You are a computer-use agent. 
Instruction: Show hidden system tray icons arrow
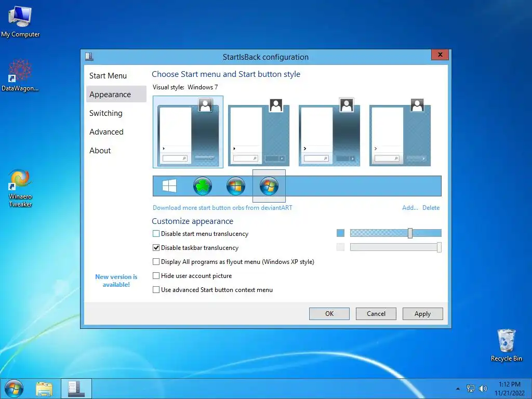click(x=458, y=389)
